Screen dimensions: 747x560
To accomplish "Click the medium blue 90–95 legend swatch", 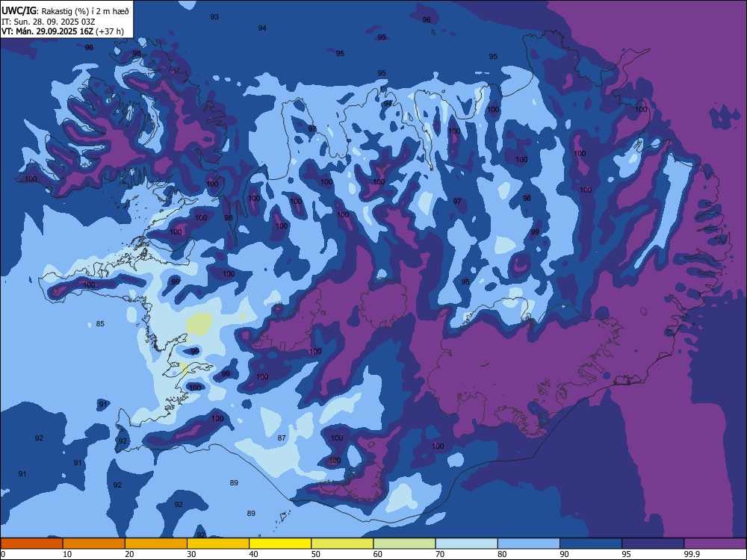I will tap(591, 544).
